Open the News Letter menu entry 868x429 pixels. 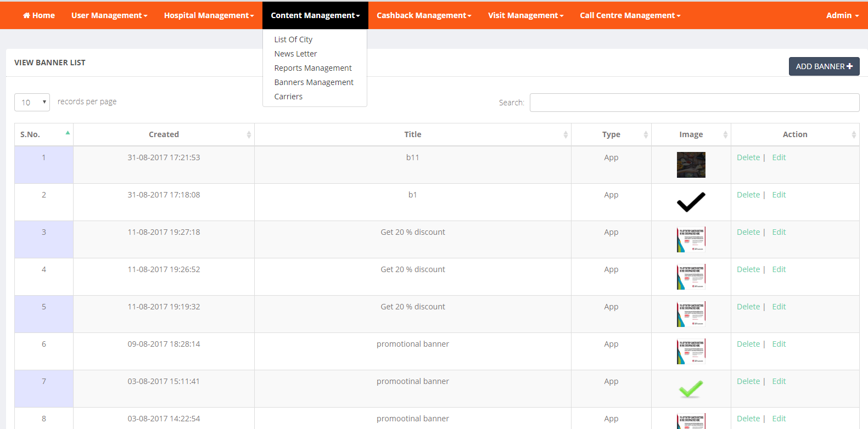(295, 54)
